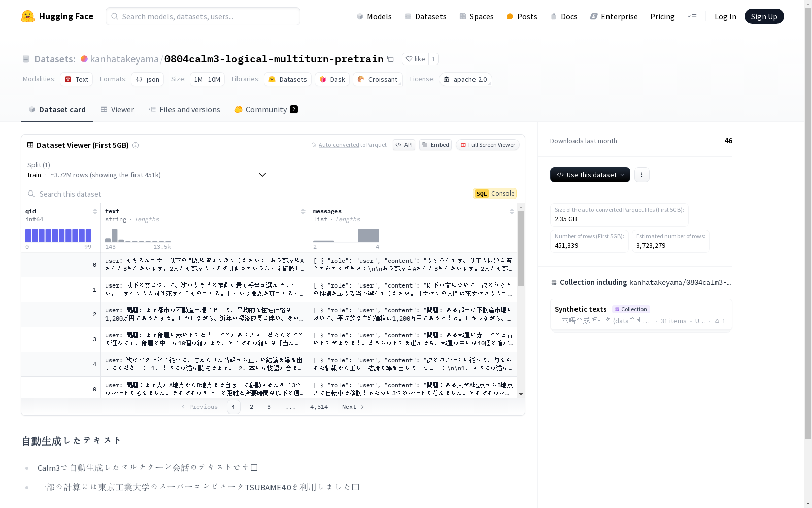Click the heart like button
The height and width of the screenshot is (508, 812).
tap(415, 59)
